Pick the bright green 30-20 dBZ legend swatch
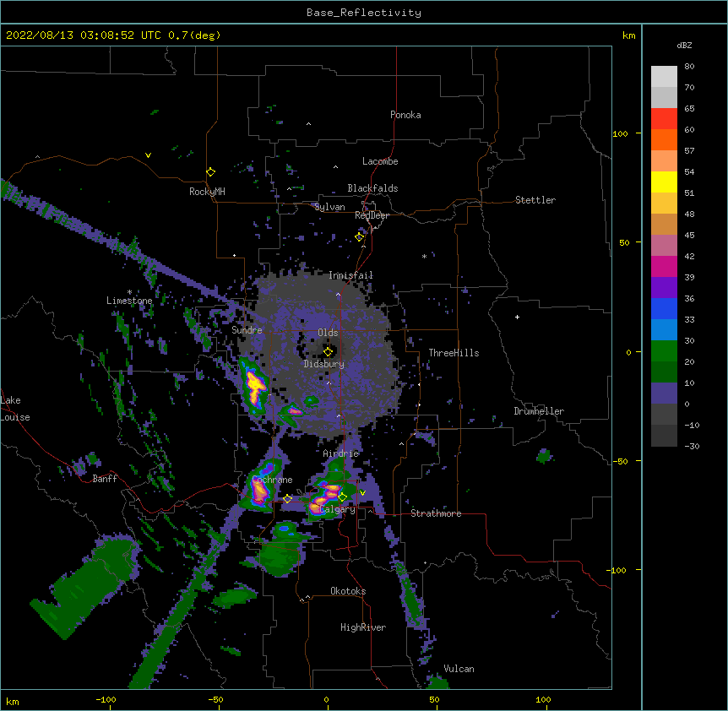Viewport: 728px width, 711px height. 664,351
